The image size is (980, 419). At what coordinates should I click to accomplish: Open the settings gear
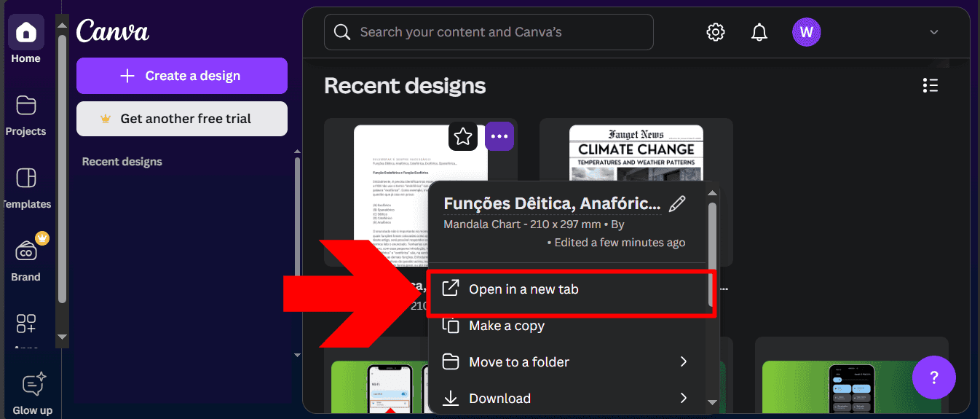tap(716, 32)
